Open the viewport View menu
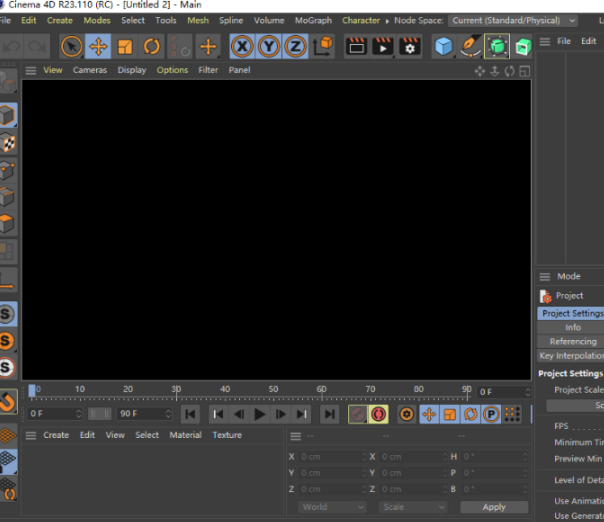Image resolution: width=604 pixels, height=522 pixels. (53, 70)
